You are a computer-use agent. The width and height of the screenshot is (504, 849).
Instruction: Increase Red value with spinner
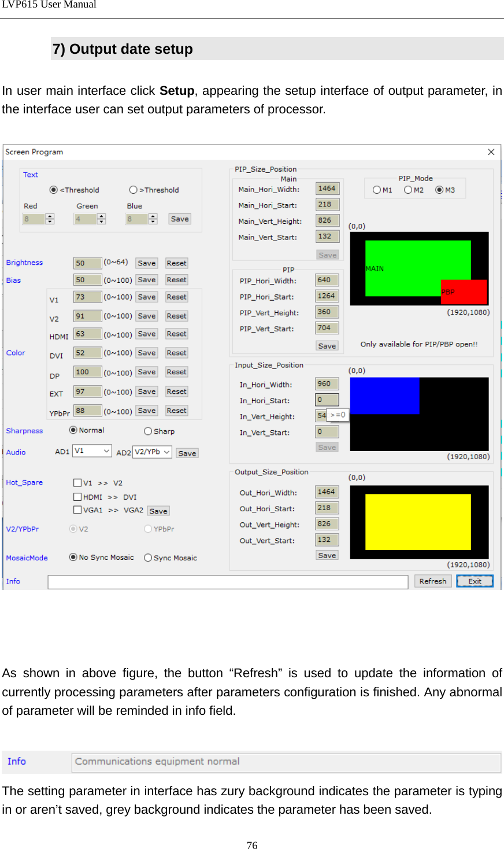click(x=50, y=216)
